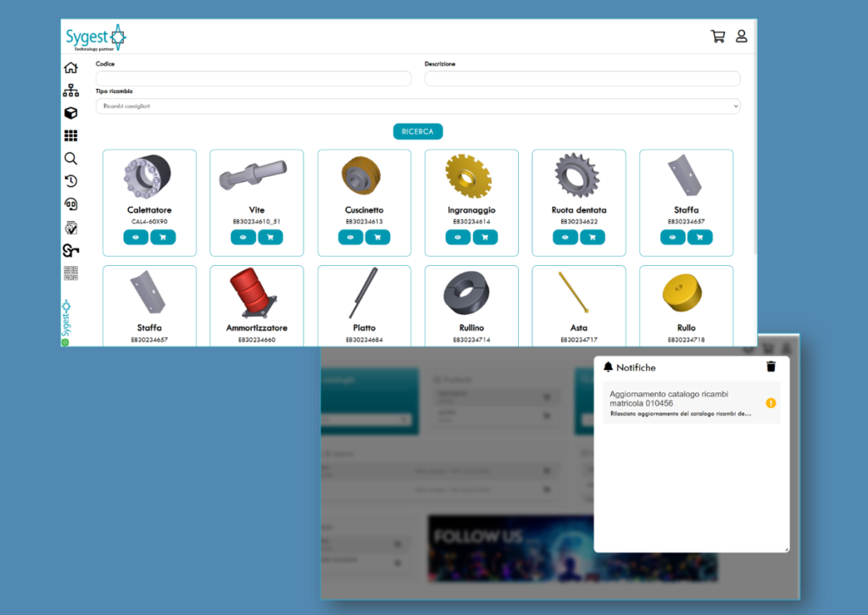
Task: Select the Asta product image
Action: click(574, 292)
